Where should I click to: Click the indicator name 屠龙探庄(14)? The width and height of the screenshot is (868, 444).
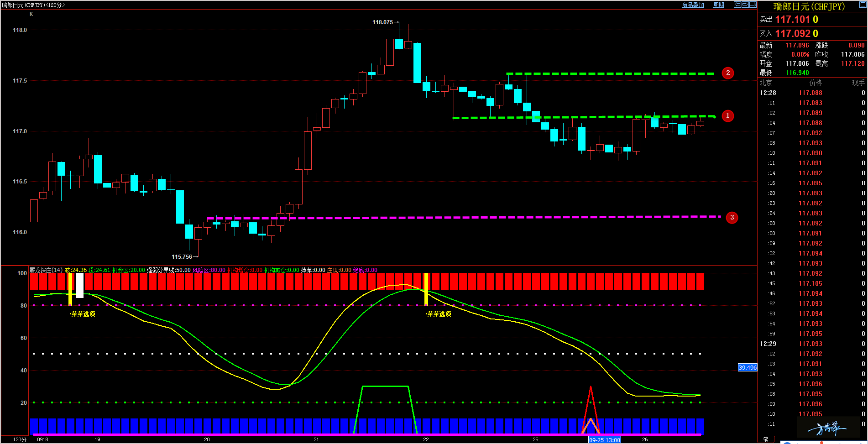(46, 270)
